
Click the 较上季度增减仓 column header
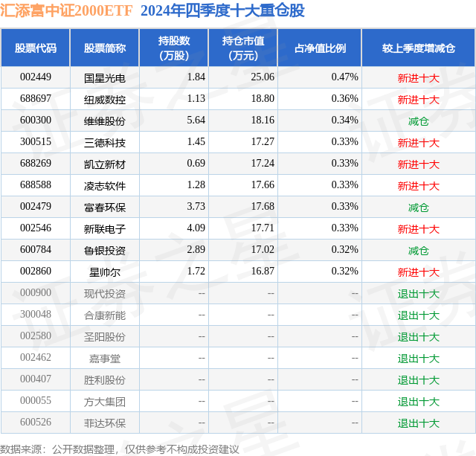click(x=418, y=48)
